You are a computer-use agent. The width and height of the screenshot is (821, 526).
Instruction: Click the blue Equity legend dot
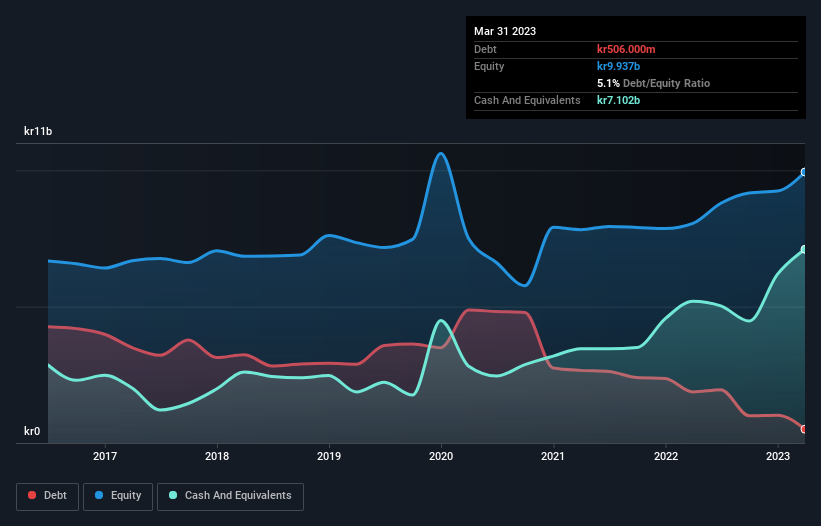[x=99, y=495]
